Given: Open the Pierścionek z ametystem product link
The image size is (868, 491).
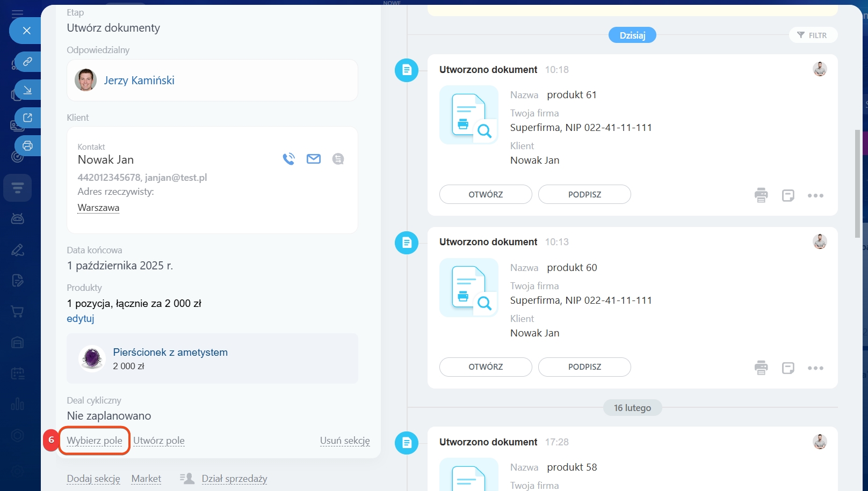Looking at the screenshot, I should [x=170, y=352].
